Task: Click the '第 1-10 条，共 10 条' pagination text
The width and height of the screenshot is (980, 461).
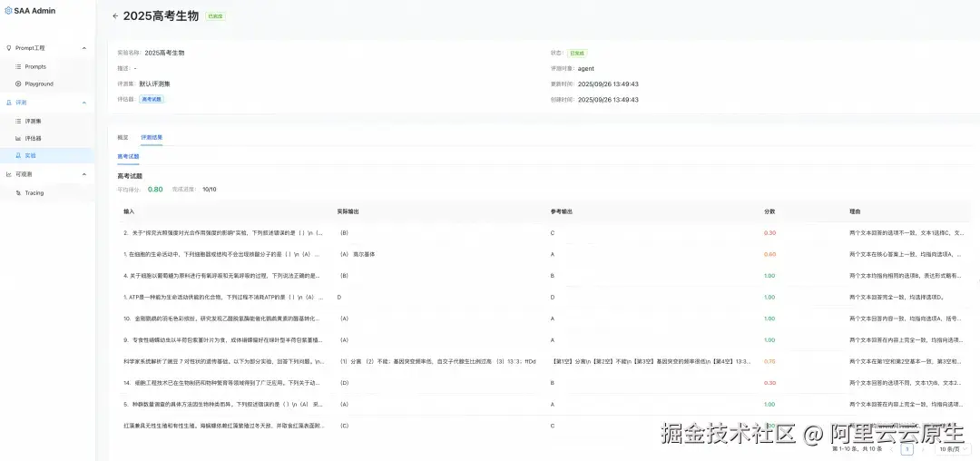Action: click(x=857, y=449)
